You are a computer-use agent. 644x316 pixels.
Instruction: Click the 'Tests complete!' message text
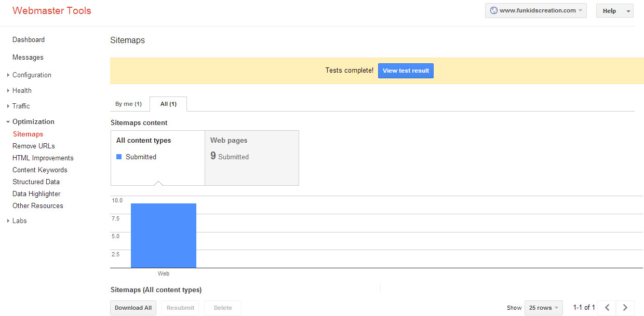point(350,71)
